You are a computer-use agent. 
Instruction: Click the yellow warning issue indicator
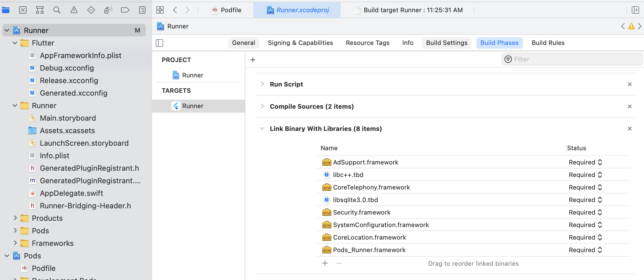(631, 26)
